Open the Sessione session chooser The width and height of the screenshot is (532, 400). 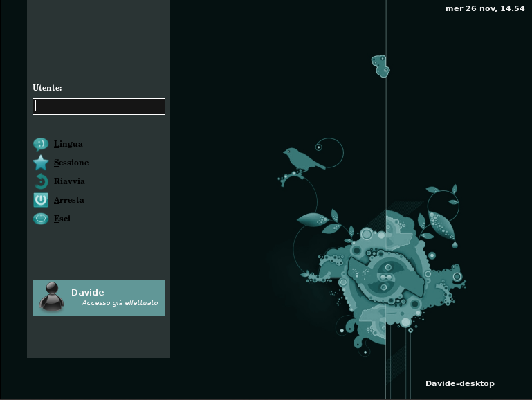click(71, 163)
